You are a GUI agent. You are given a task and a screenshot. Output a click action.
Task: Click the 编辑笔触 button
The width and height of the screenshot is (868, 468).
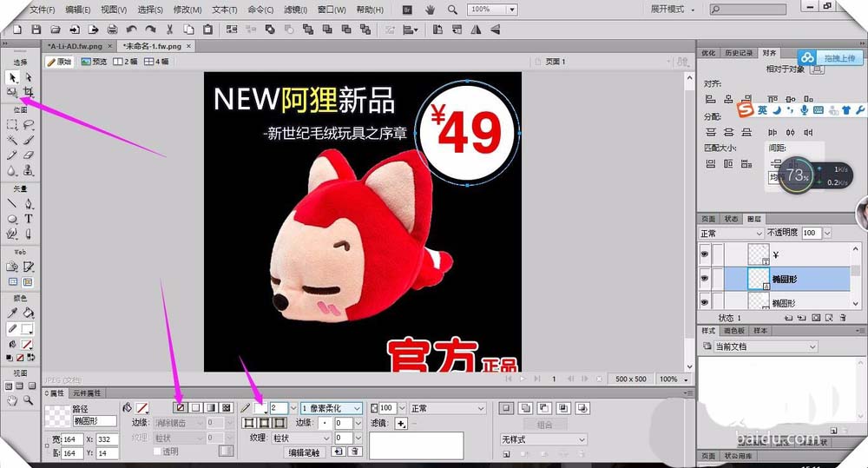coord(304,452)
